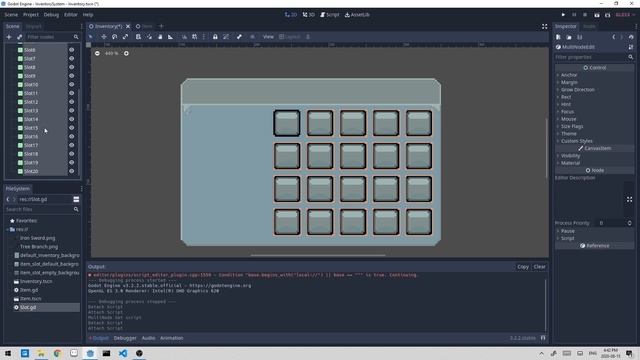Screen dimensions: 640x360
Task: Click the Play Scene clapperboard icon
Action: [597, 15]
